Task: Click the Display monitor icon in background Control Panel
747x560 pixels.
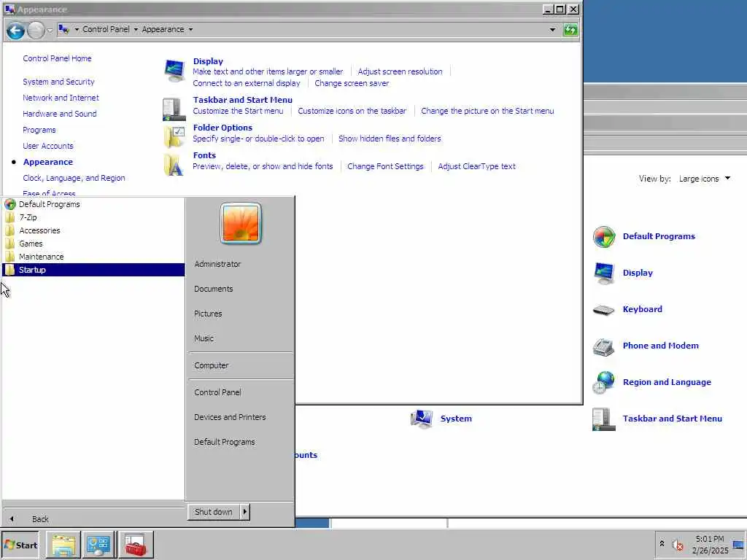Action: [604, 273]
